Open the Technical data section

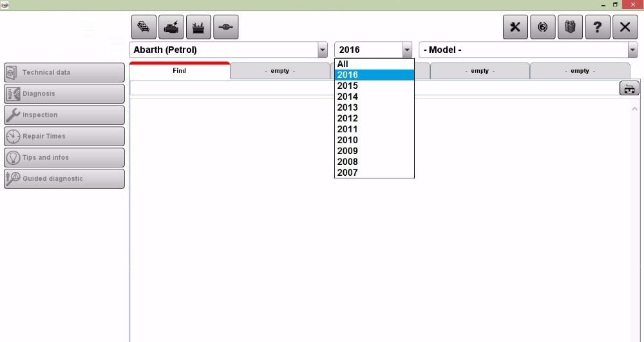point(64,72)
